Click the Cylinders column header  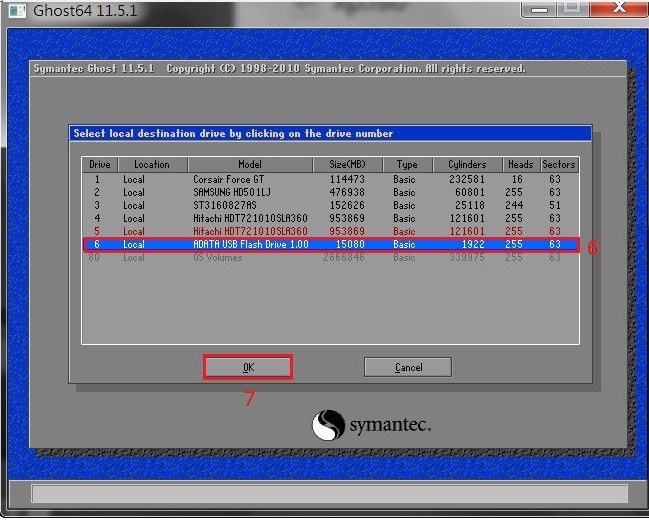click(467, 164)
